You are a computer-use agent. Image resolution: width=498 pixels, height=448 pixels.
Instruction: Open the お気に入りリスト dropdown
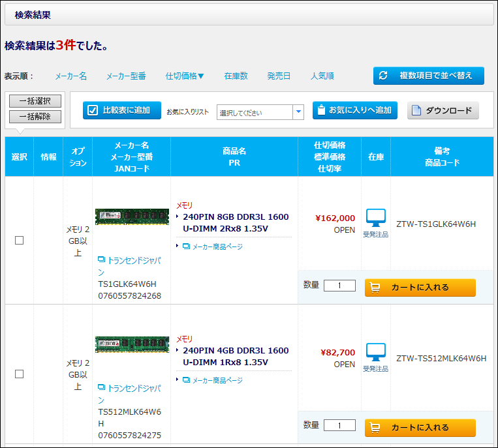pyautogui.click(x=298, y=112)
